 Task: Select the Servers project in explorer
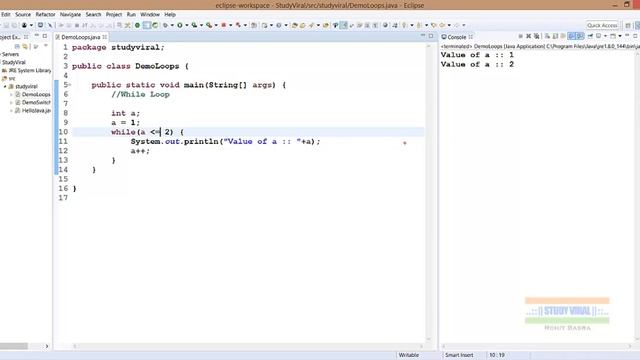pos(10,54)
